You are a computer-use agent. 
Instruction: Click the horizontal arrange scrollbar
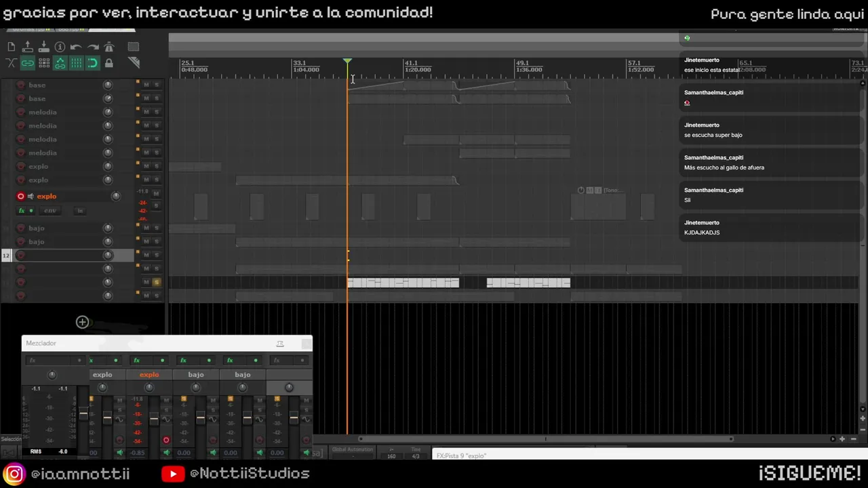point(546,439)
